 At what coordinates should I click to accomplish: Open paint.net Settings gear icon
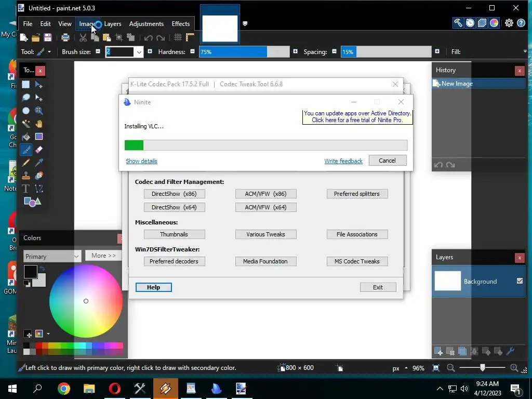click(x=509, y=23)
